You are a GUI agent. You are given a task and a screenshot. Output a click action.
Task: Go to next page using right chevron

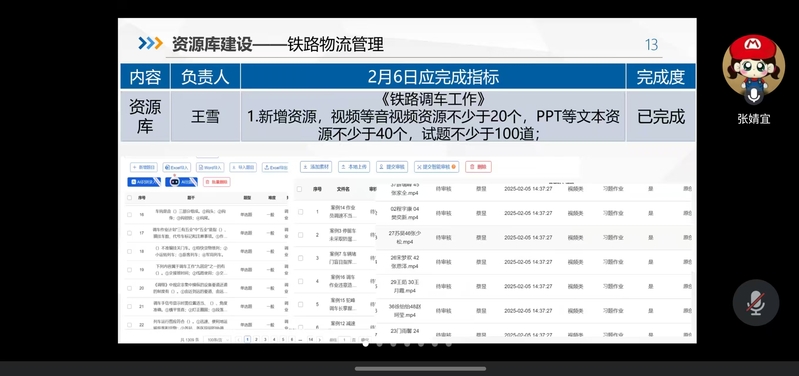click(319, 339)
